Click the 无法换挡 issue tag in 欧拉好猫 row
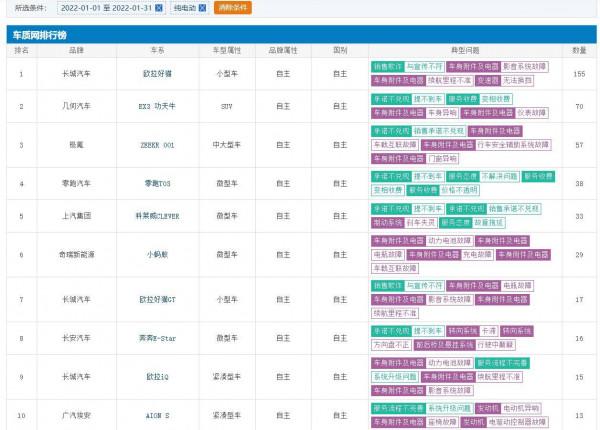The width and height of the screenshot is (600, 430). [517, 81]
